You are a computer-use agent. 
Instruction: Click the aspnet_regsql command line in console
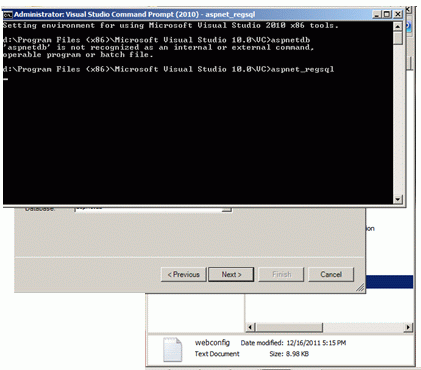(168, 69)
